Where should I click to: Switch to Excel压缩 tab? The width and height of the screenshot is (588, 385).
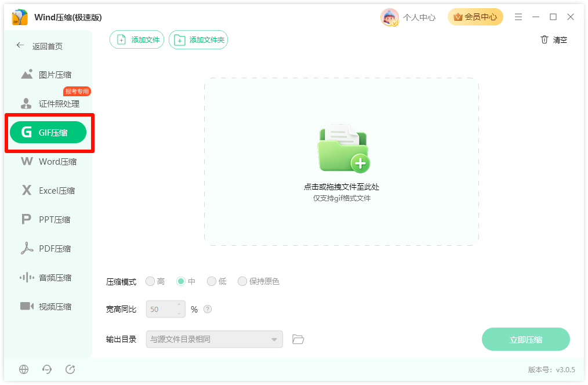point(48,190)
